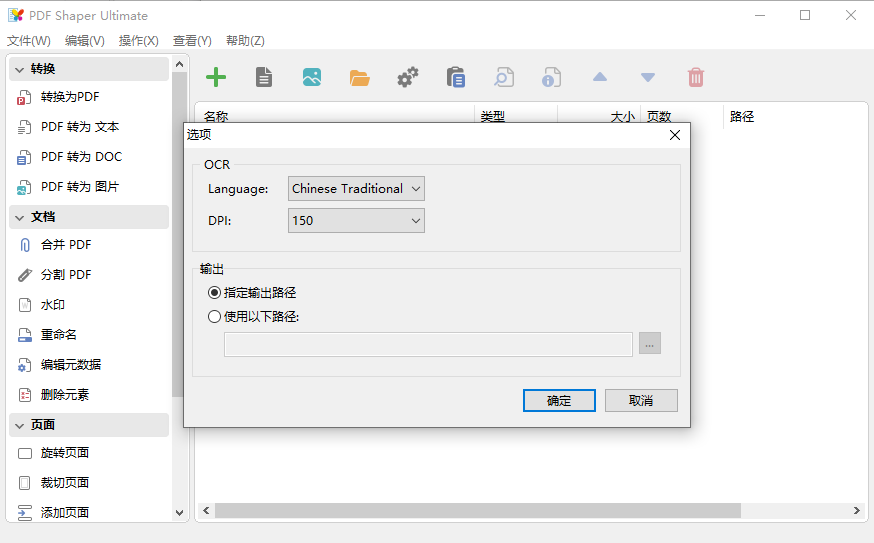Select the 使用以下路径 radio button
The height and width of the screenshot is (543, 874).
pyautogui.click(x=214, y=317)
